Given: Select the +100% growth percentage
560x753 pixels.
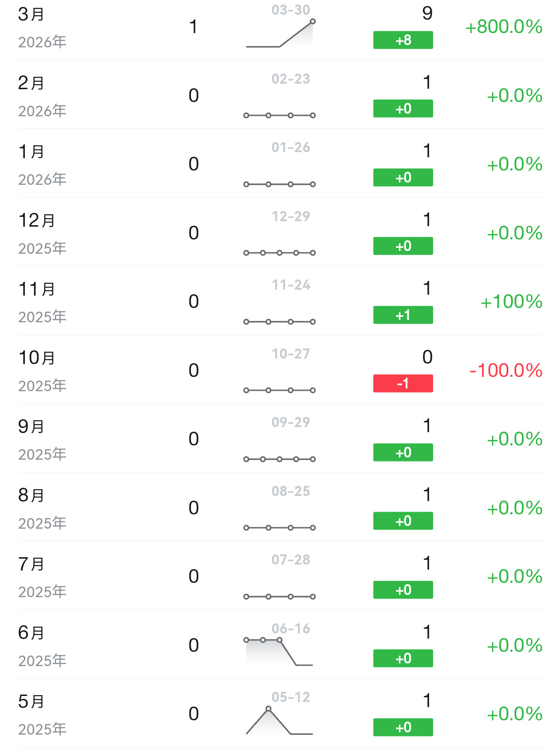Looking at the screenshot, I should (511, 302).
